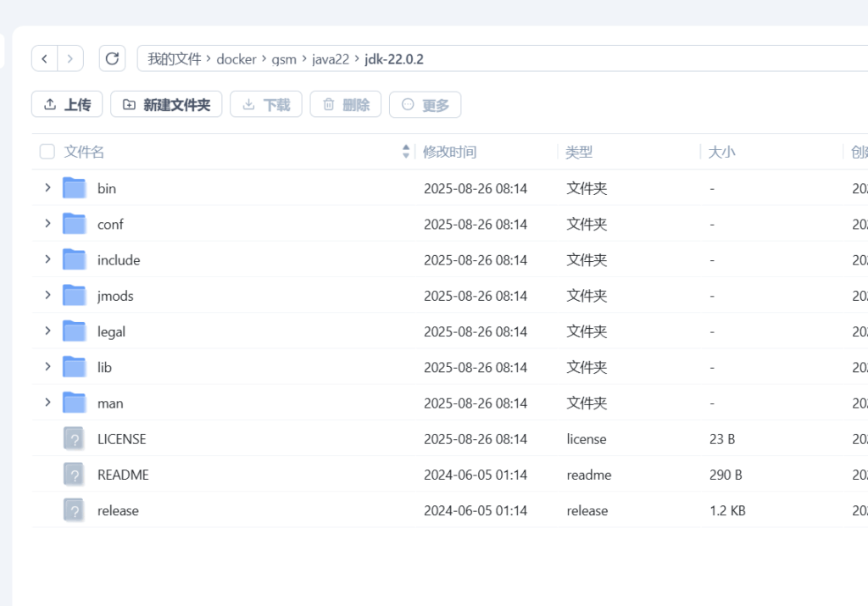
Task: Click the man folder icon
Action: 74,403
